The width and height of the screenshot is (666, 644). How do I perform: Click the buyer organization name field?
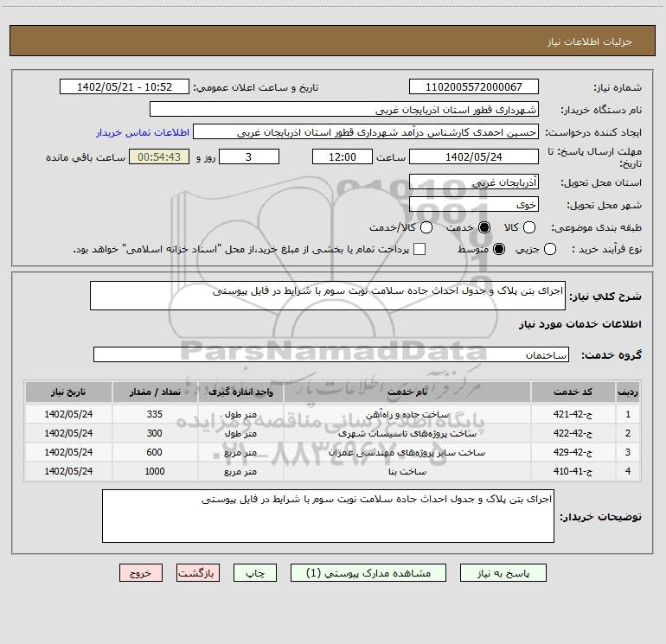[x=344, y=110]
